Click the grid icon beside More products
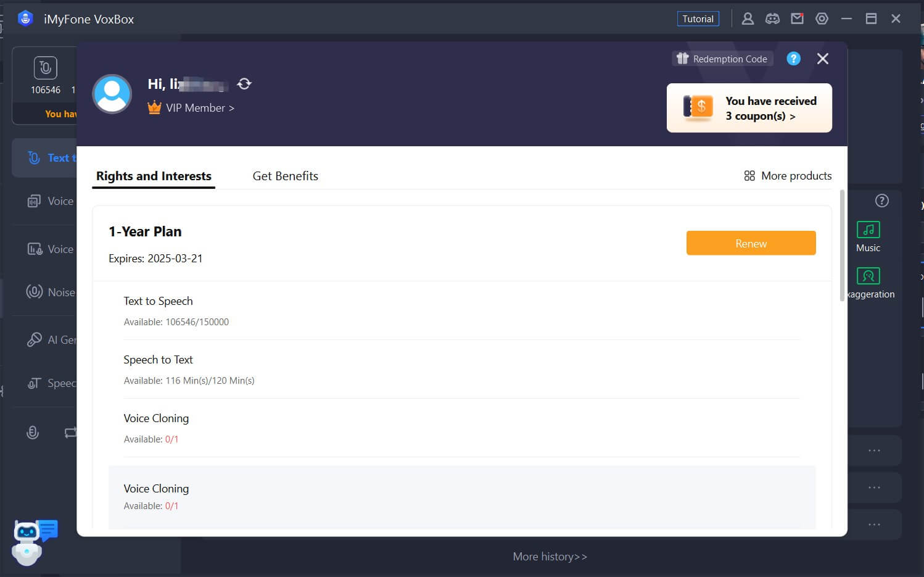 [749, 176]
